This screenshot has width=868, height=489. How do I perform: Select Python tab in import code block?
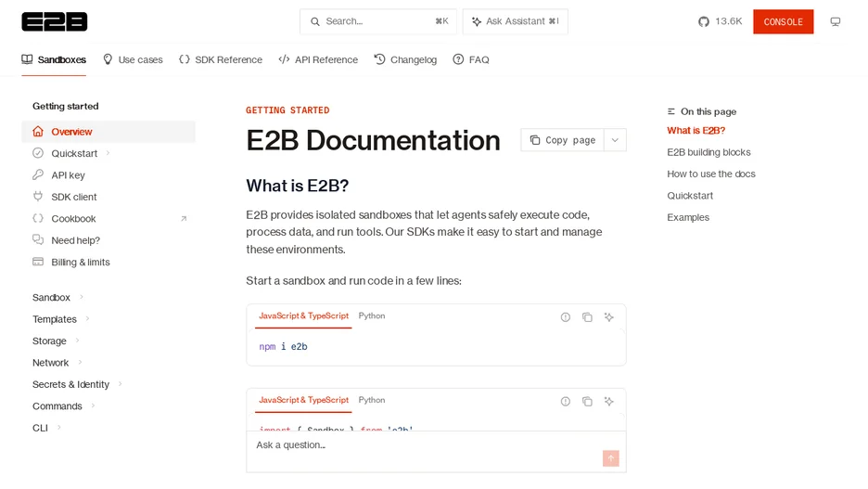[x=372, y=400]
